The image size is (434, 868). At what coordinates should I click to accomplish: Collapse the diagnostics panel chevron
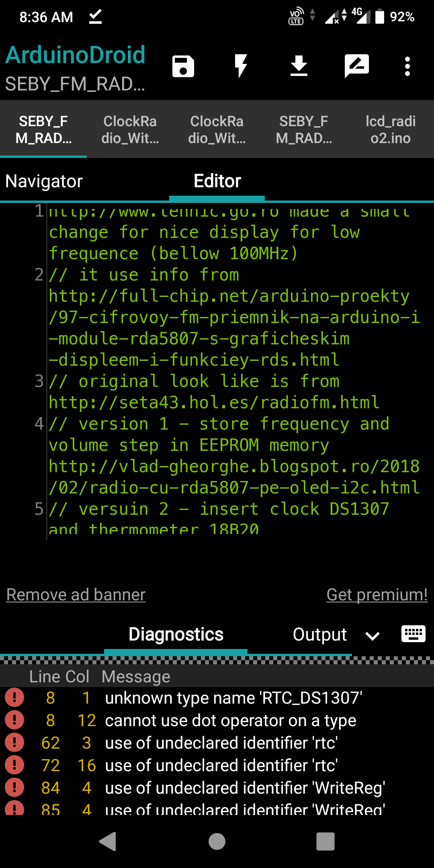pyautogui.click(x=373, y=635)
